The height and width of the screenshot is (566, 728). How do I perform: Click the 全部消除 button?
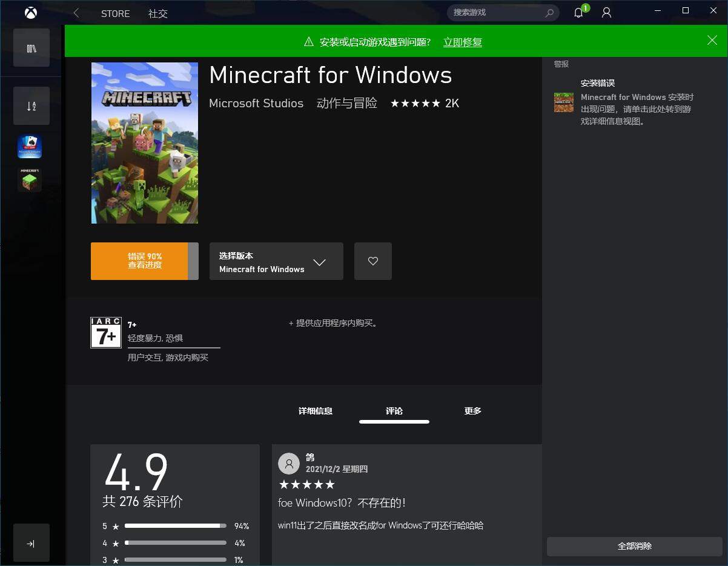(x=635, y=546)
